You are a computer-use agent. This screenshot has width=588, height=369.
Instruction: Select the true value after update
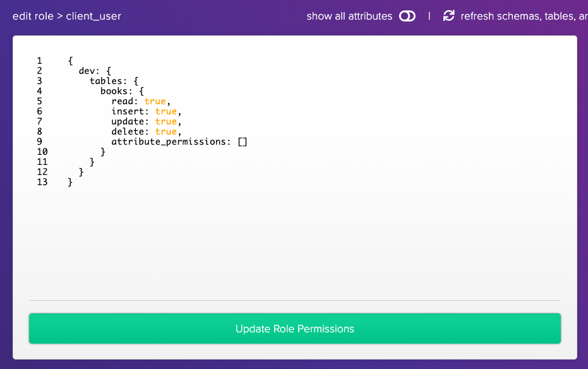(x=165, y=121)
